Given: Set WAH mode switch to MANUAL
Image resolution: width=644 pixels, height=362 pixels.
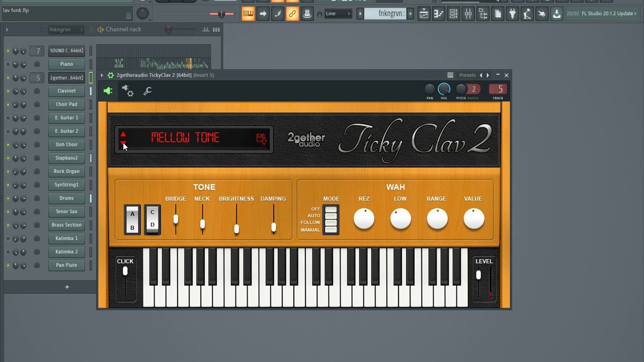Looking at the screenshot, I should [x=331, y=230].
